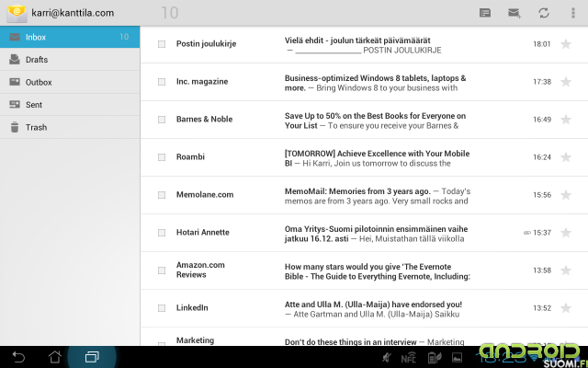Screen dimensions: 588x368
Task: Open the Outbox folder
Action: (70, 82)
